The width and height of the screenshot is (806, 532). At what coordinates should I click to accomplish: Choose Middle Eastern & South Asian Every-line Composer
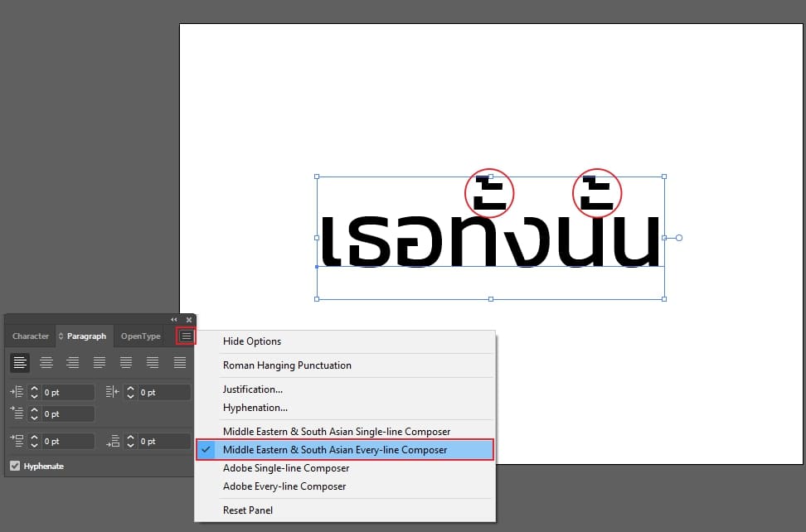point(345,450)
